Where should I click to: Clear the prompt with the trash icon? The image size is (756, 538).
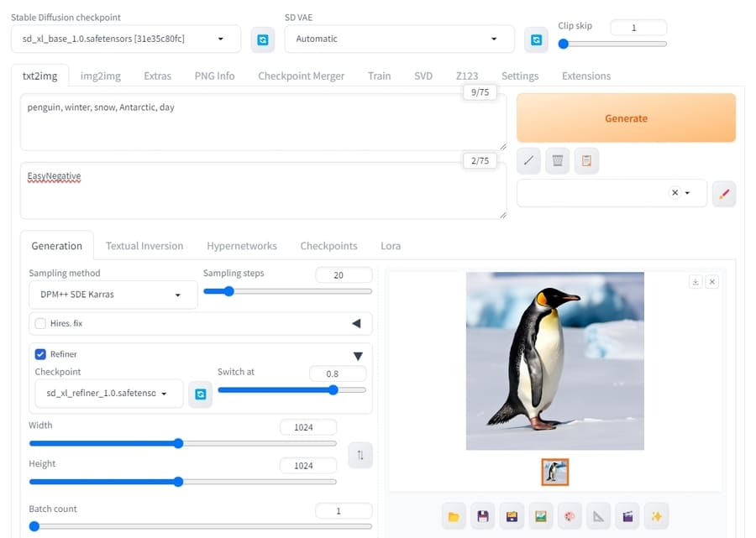[558, 160]
